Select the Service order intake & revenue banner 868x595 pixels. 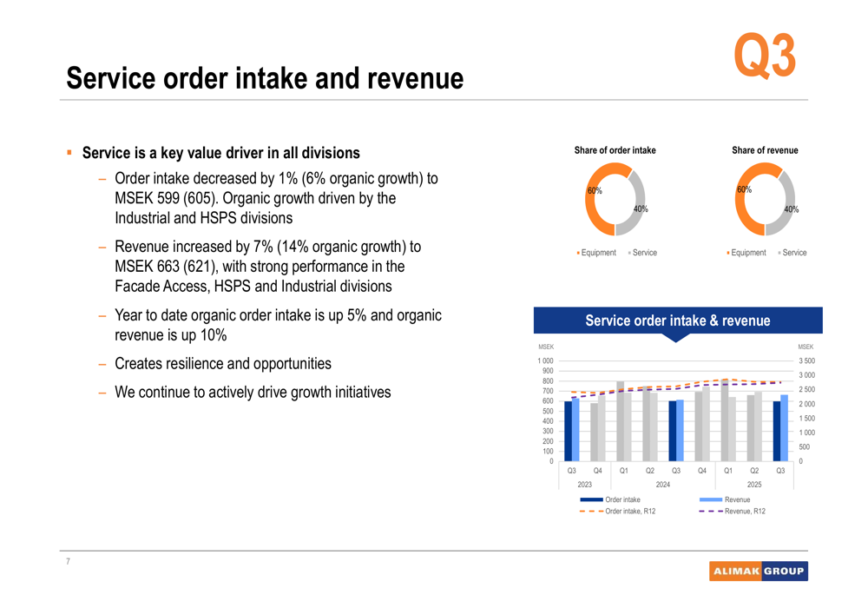[x=677, y=321]
